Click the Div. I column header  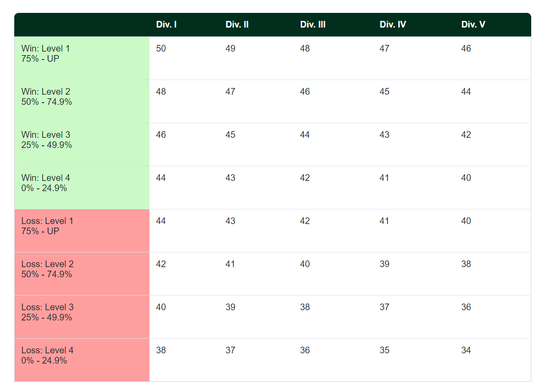click(x=166, y=25)
